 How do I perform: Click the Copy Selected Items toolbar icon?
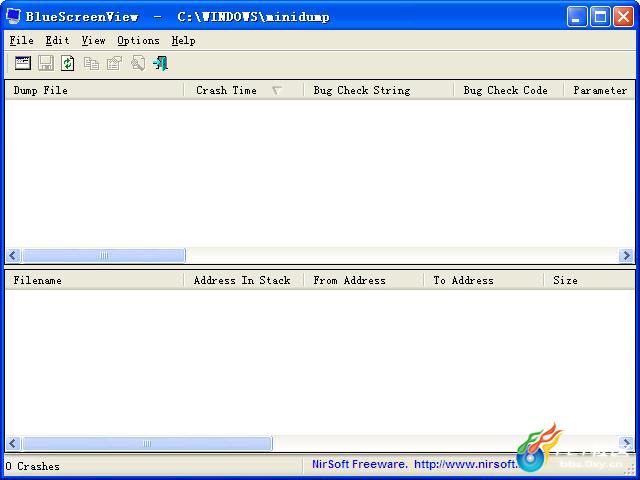coord(91,64)
